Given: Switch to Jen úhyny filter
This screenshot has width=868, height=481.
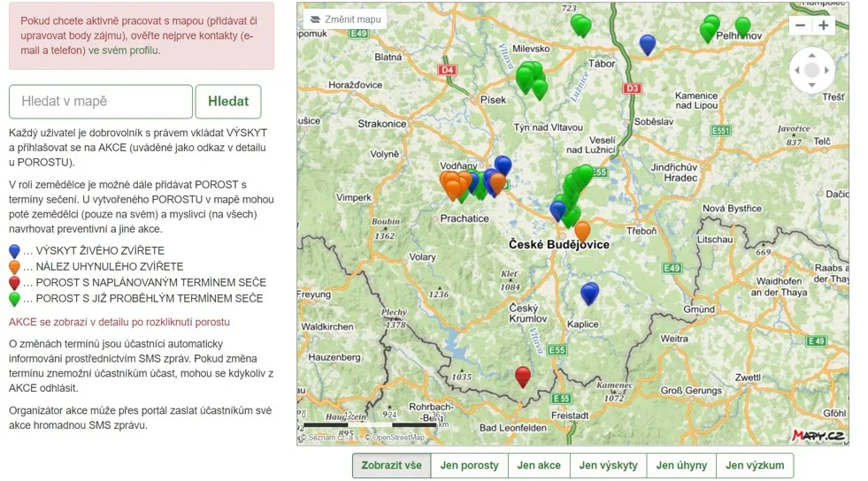Looking at the screenshot, I should click(x=681, y=465).
